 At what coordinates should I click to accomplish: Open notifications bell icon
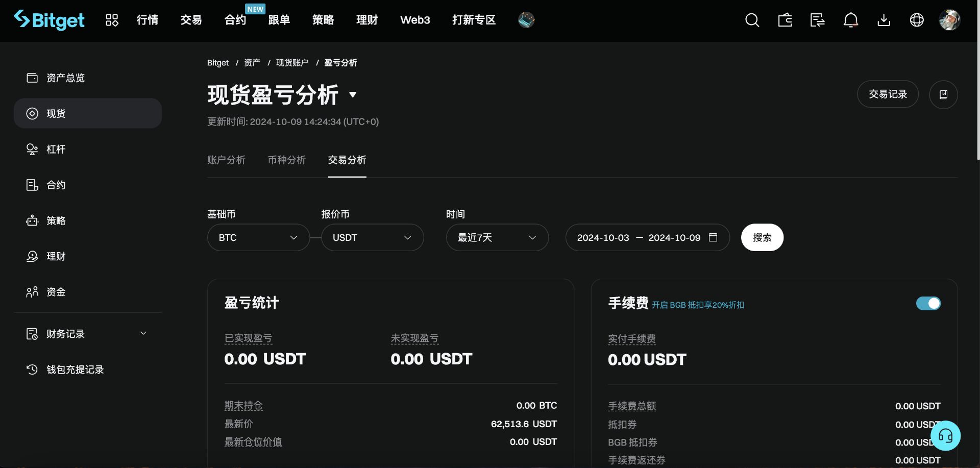pyautogui.click(x=851, y=20)
